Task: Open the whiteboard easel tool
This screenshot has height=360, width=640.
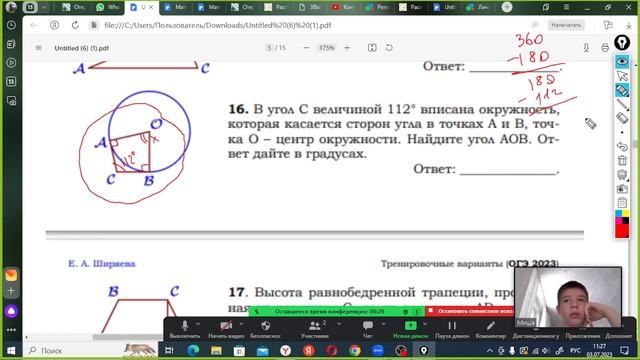Action: (x=622, y=175)
